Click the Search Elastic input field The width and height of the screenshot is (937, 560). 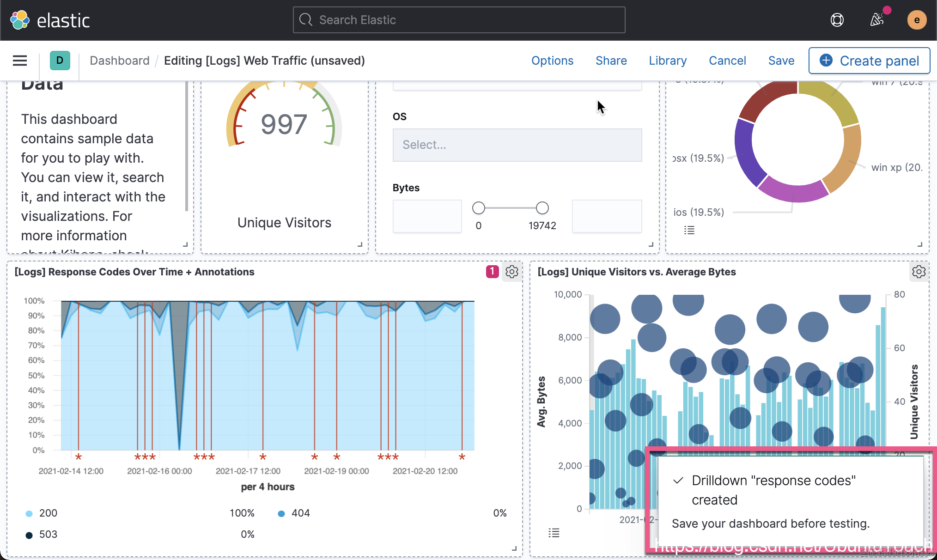coord(459,20)
